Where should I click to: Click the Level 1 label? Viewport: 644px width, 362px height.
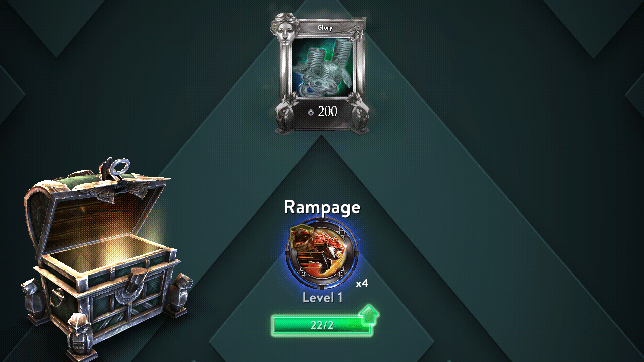pyautogui.click(x=322, y=298)
